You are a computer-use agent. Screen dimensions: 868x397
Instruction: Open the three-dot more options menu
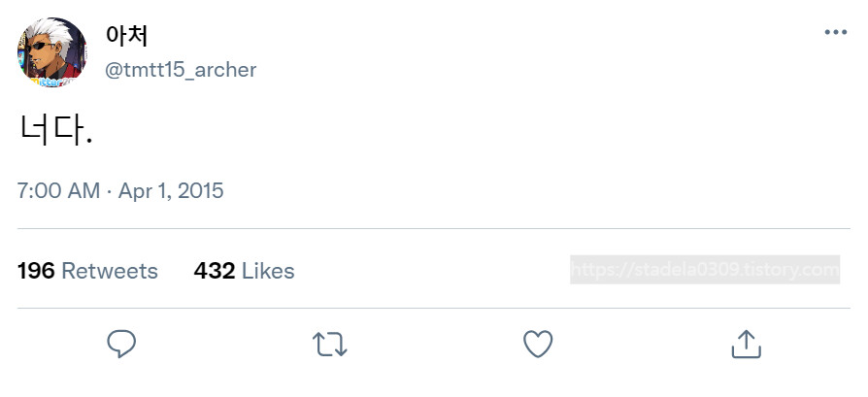[x=835, y=32]
